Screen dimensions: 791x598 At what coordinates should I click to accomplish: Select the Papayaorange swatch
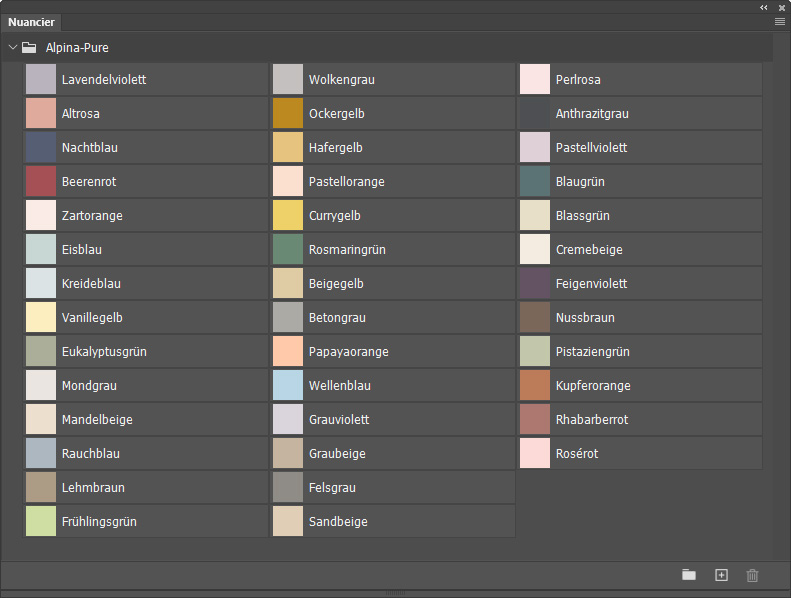coord(288,351)
